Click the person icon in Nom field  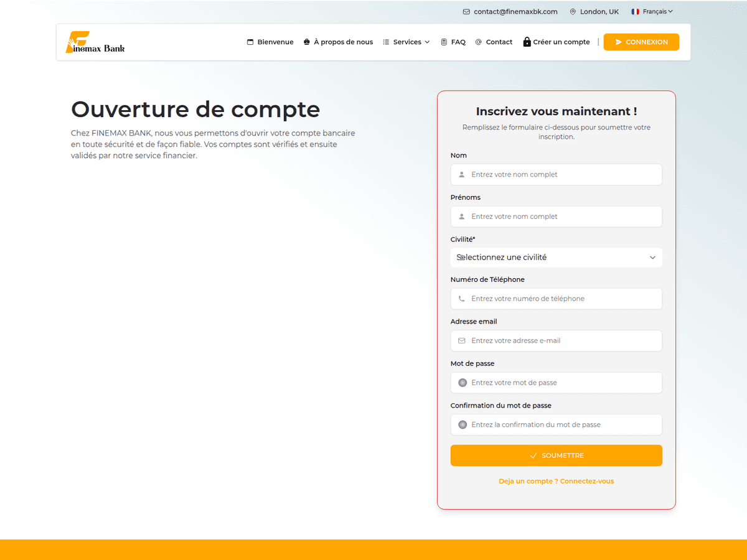pyautogui.click(x=461, y=175)
